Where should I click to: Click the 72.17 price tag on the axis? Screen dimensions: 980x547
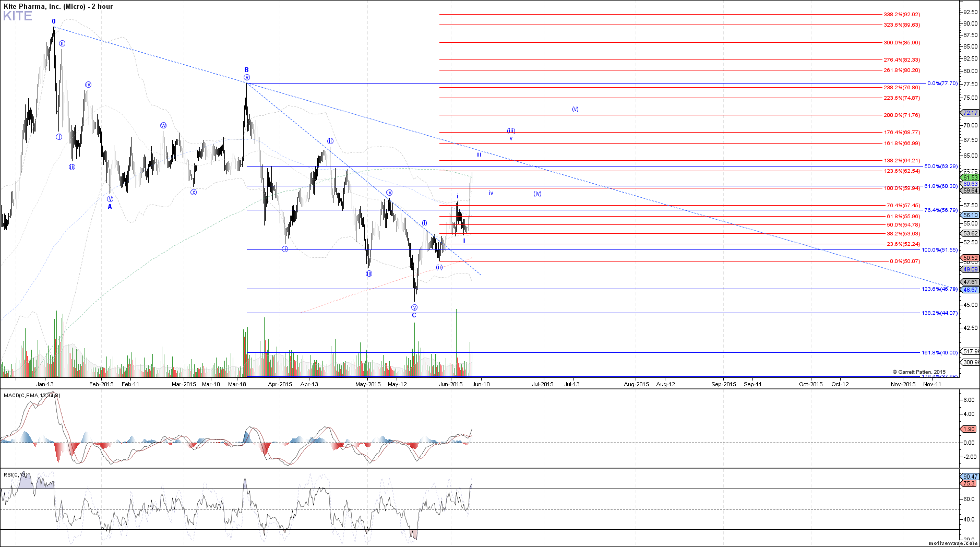tap(970, 113)
